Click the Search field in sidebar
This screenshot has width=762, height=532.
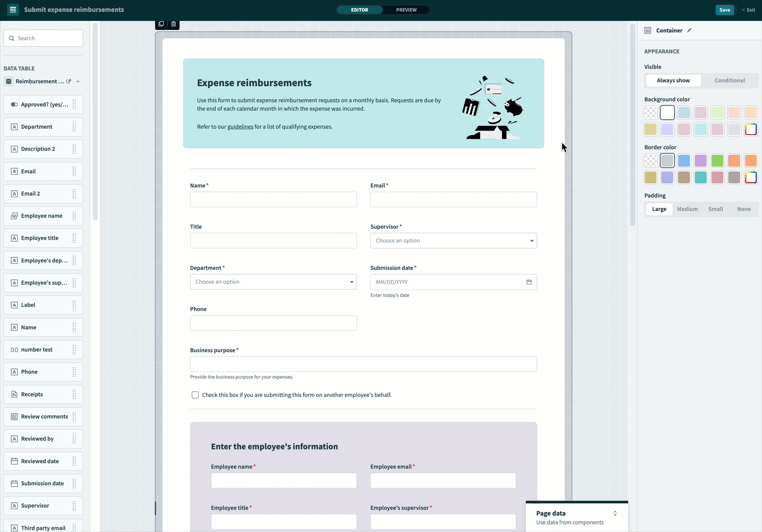pyautogui.click(x=43, y=38)
